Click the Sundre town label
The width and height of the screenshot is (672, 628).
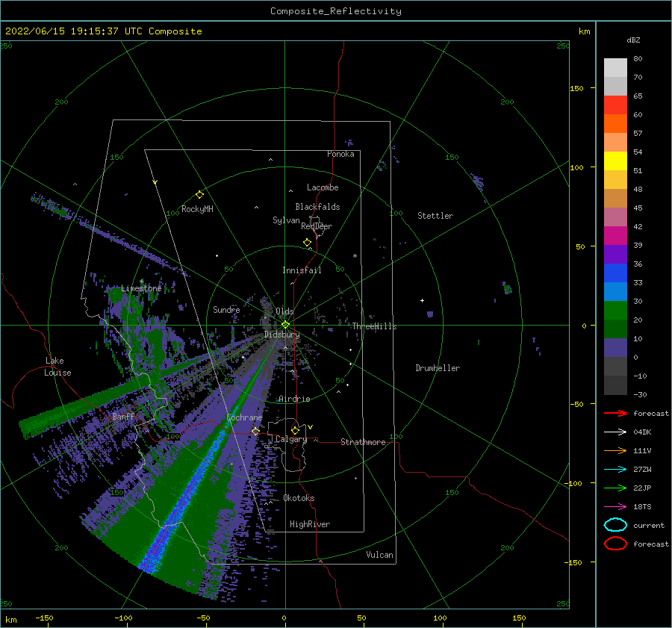click(x=226, y=309)
